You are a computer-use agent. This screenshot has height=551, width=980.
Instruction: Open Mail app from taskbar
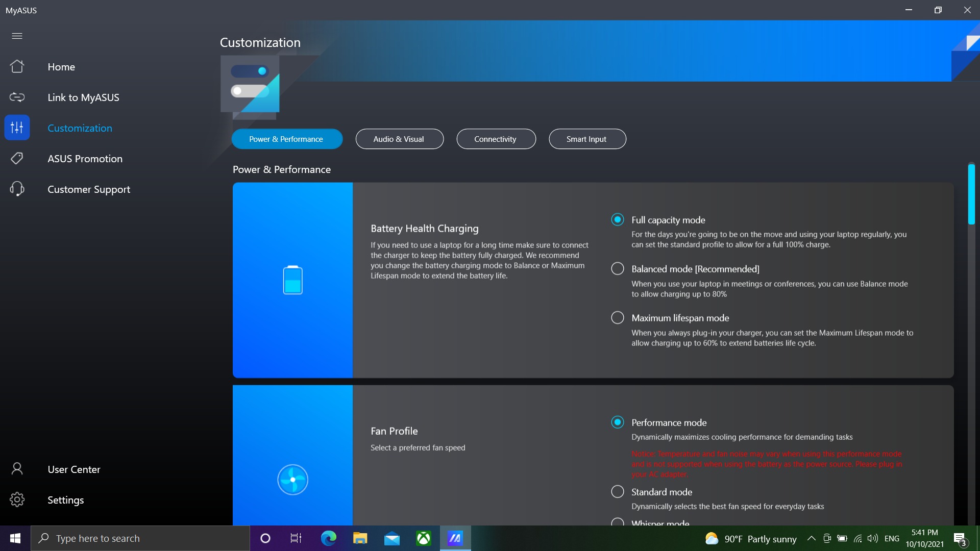tap(391, 538)
